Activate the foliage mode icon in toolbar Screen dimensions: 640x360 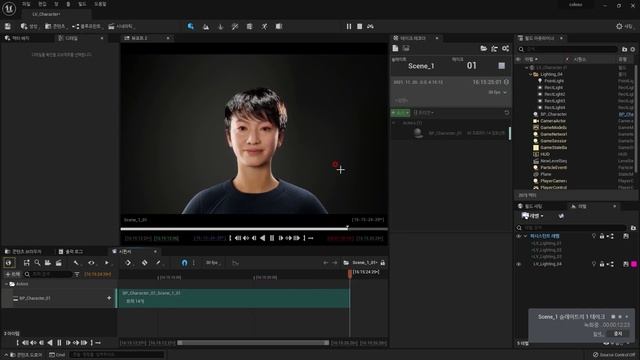tap(220, 27)
